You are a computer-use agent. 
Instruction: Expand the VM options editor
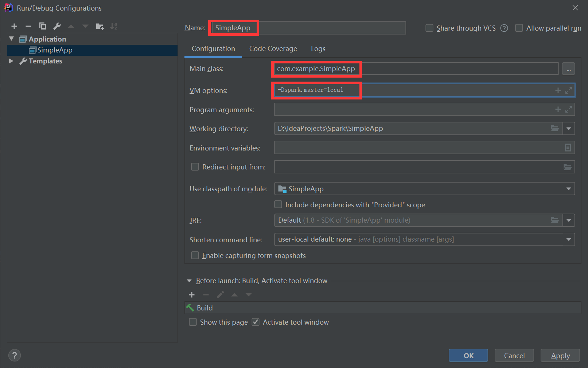coord(568,90)
